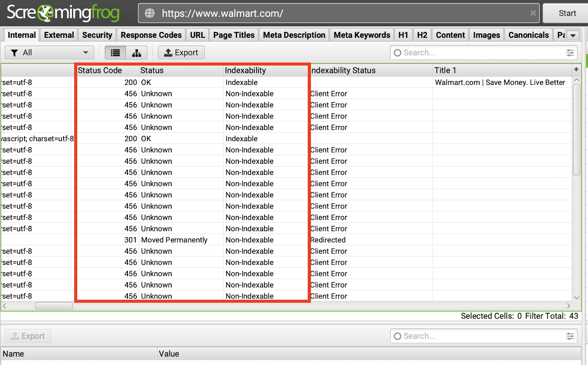588x365 pixels.
Task: Expand the tab overflow dropdown arrow
Action: [573, 35]
